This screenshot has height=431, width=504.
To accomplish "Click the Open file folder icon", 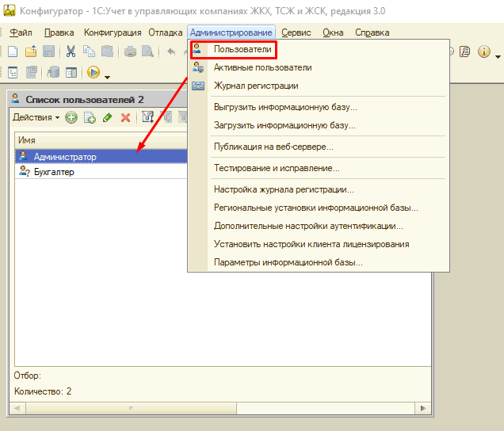I will (x=31, y=51).
